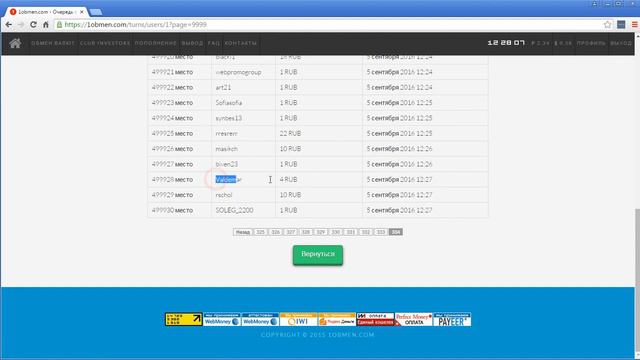The width and height of the screenshot is (640, 360).
Task: Open the FAQ menu item
Action: click(x=213, y=43)
